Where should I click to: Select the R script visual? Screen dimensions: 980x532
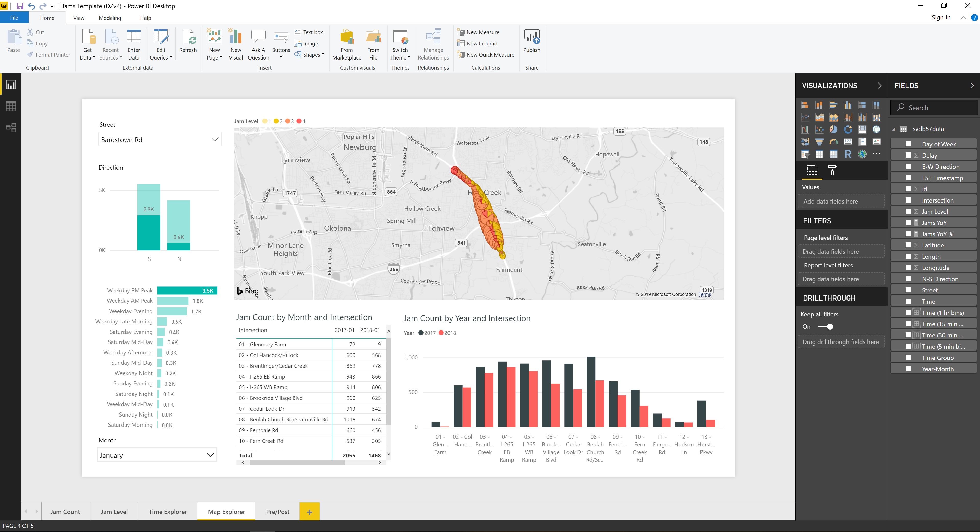point(848,154)
